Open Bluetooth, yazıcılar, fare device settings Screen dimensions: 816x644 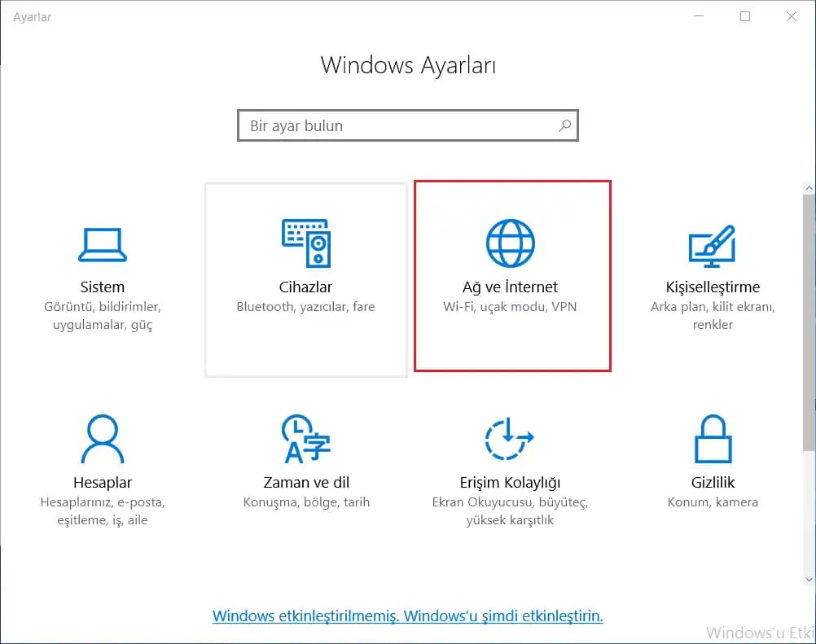[x=305, y=307]
